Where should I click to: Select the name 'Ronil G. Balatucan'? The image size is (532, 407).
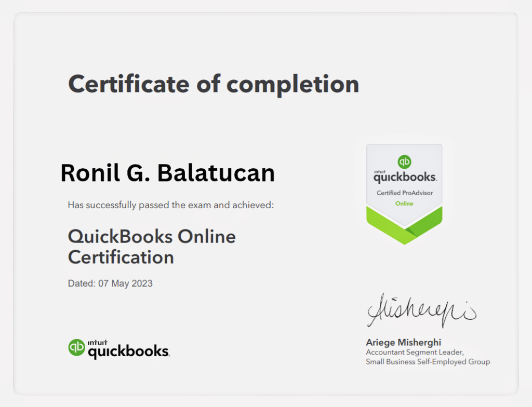(168, 173)
